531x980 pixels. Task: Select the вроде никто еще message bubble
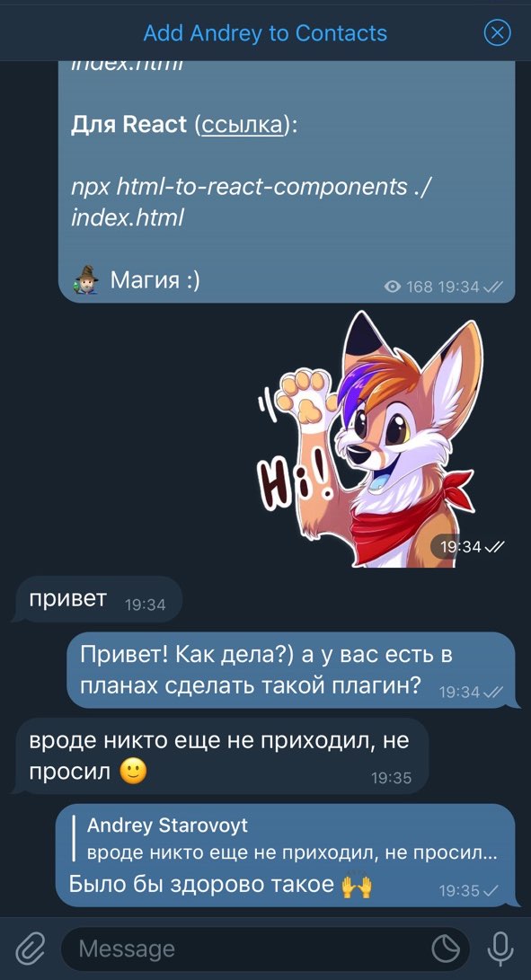click(x=220, y=756)
